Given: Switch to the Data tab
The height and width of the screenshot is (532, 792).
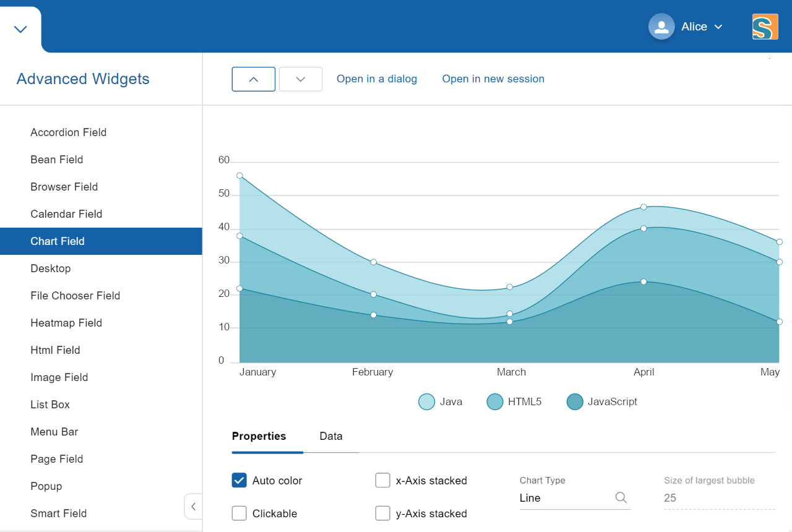Looking at the screenshot, I should click(x=330, y=436).
